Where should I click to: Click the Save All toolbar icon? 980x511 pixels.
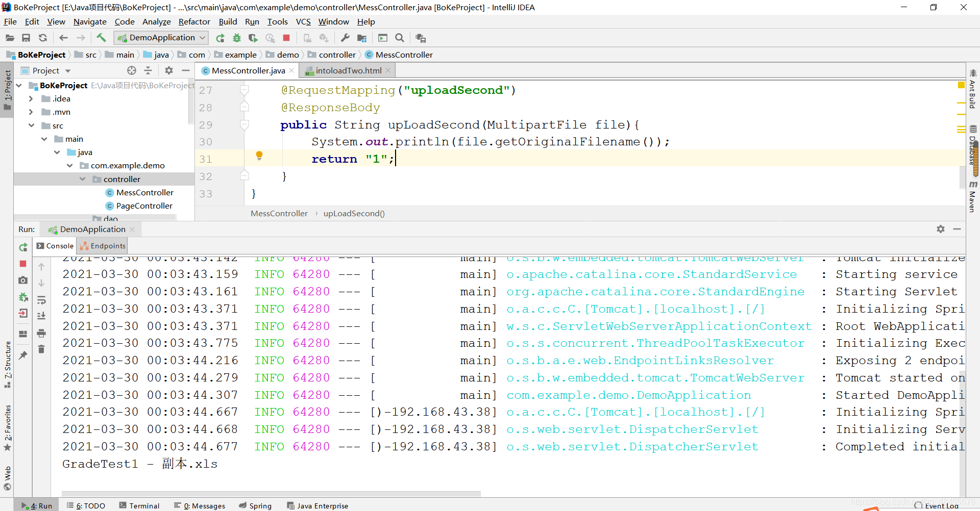pyautogui.click(x=26, y=38)
